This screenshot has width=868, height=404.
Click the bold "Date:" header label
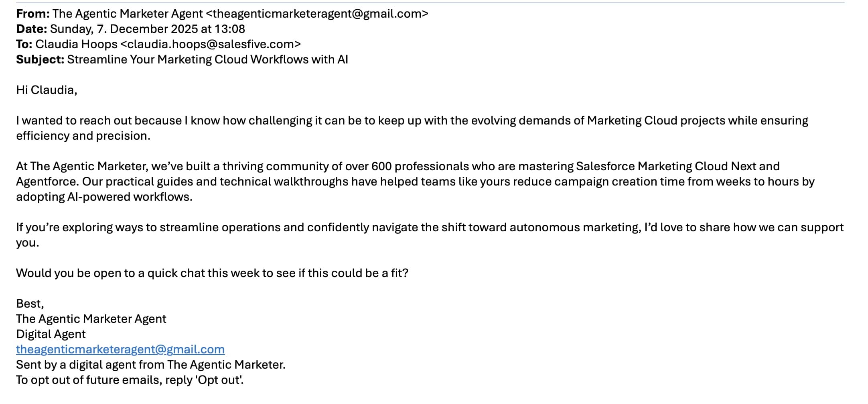pyautogui.click(x=31, y=29)
